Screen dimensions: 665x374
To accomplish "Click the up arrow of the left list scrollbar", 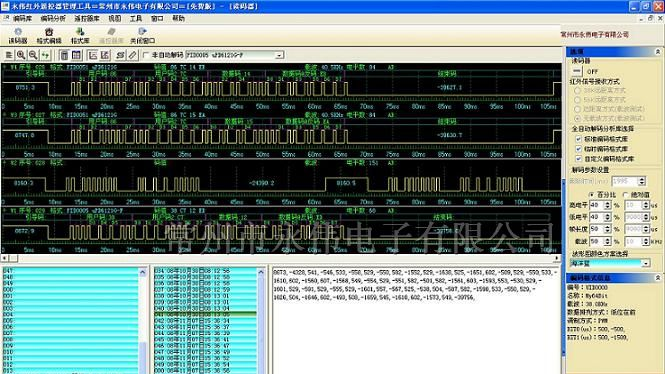I will 142,271.
